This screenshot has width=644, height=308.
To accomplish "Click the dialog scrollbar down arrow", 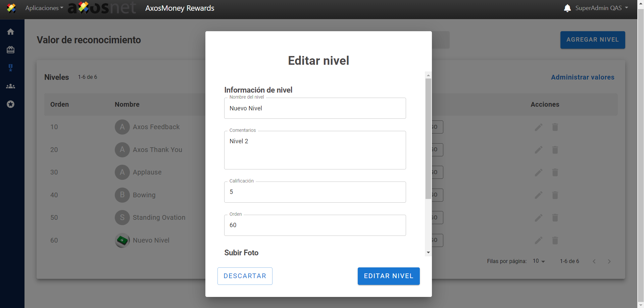I will tap(428, 253).
